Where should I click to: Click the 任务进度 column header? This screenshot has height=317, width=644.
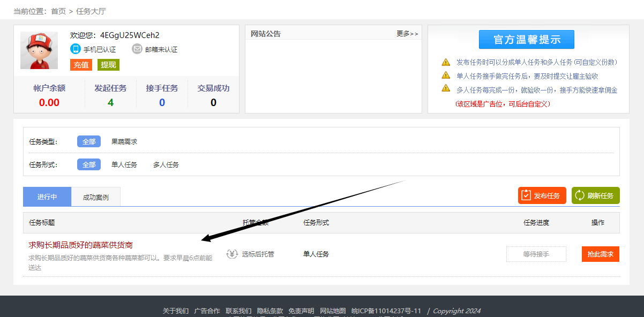(x=536, y=223)
